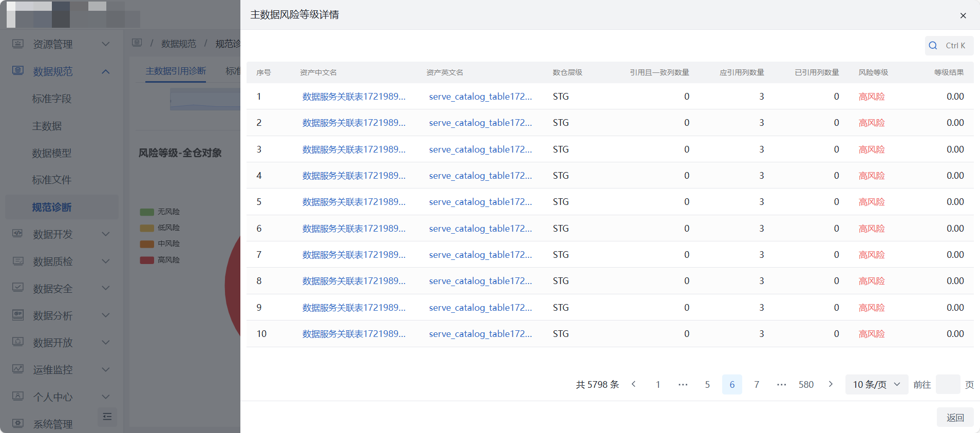Image resolution: width=980 pixels, height=433 pixels.
Task: Go to previous page arrow
Action: pyautogui.click(x=633, y=384)
